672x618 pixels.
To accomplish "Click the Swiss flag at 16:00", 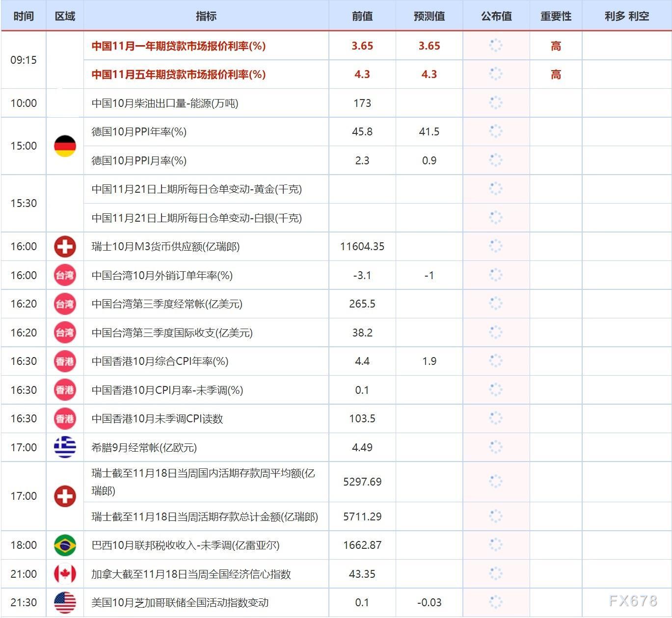I will tap(65, 247).
